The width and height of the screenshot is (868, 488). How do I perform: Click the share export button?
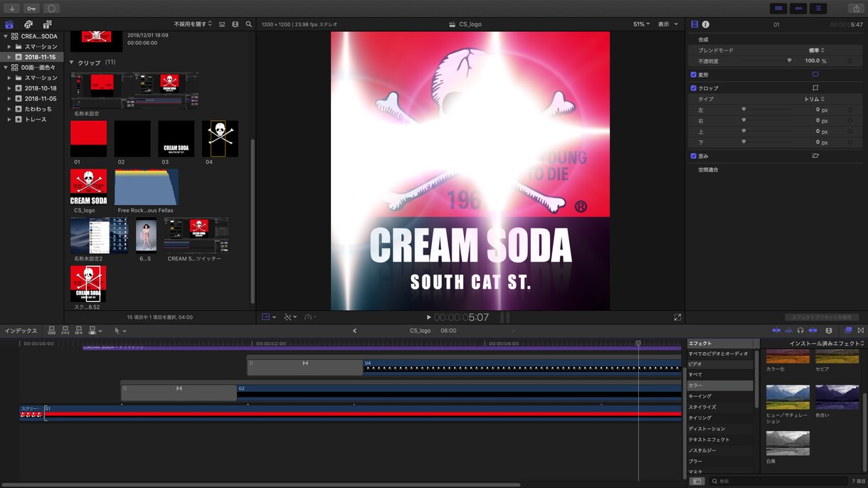[856, 9]
